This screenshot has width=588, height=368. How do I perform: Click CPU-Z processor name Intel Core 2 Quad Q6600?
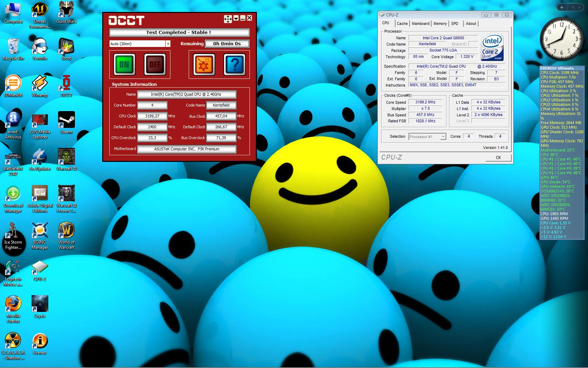(x=443, y=38)
